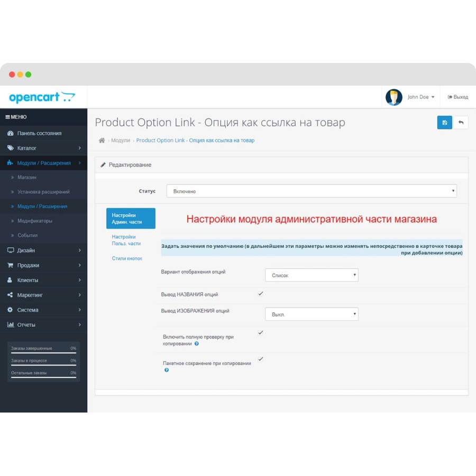Click the Маркетинг share icon
Viewport: 476px width, 476px height.
(x=10, y=295)
